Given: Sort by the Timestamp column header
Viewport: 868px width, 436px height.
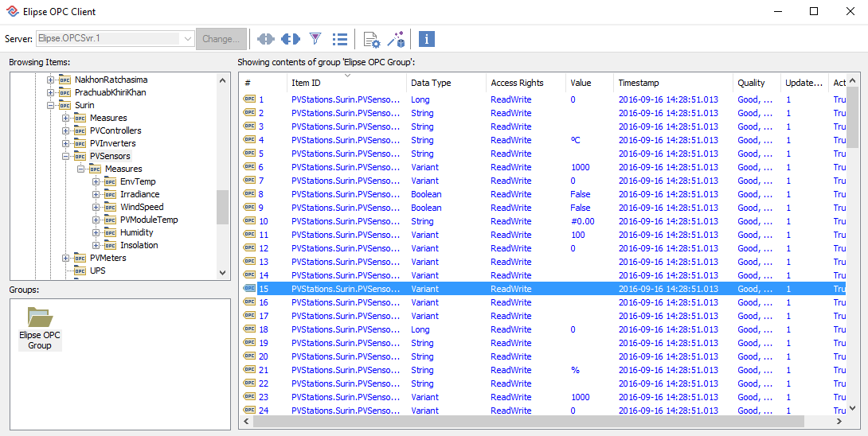Looking at the screenshot, I should point(673,83).
